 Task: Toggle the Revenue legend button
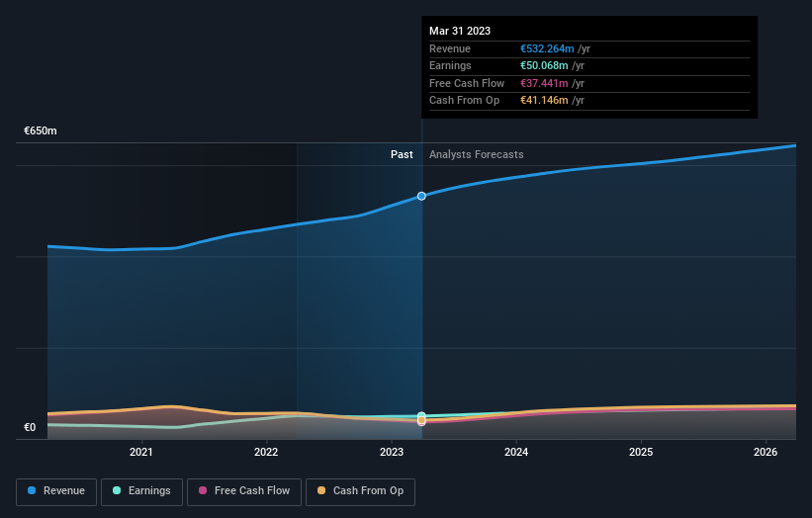pyautogui.click(x=56, y=491)
